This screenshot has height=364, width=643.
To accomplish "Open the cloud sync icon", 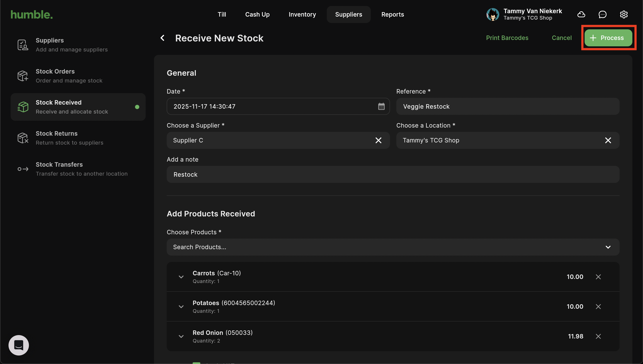I will (x=581, y=14).
